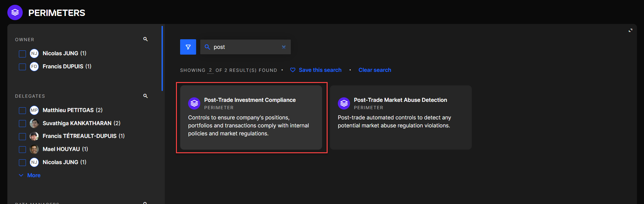Click the Save this search link

[x=320, y=70]
